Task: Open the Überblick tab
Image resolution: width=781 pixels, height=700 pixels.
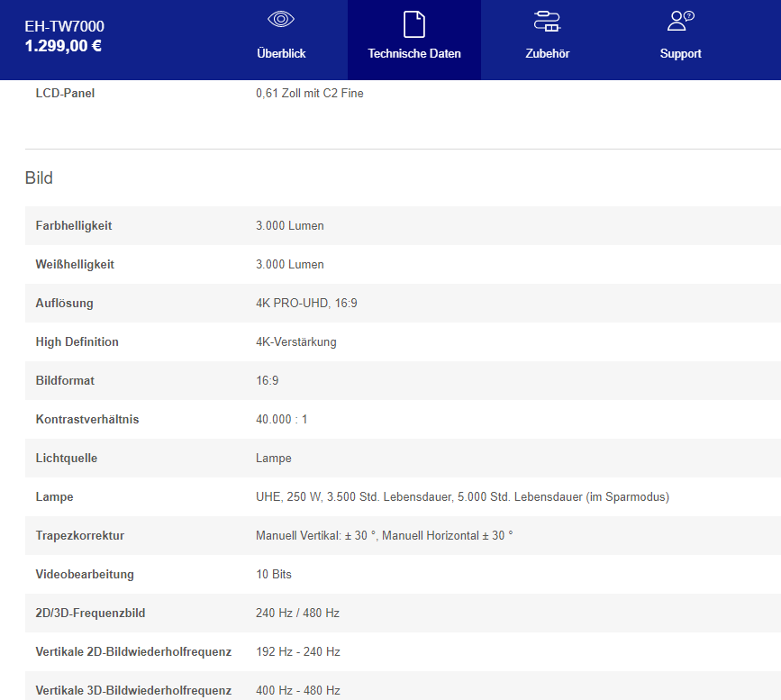Action: click(x=281, y=40)
